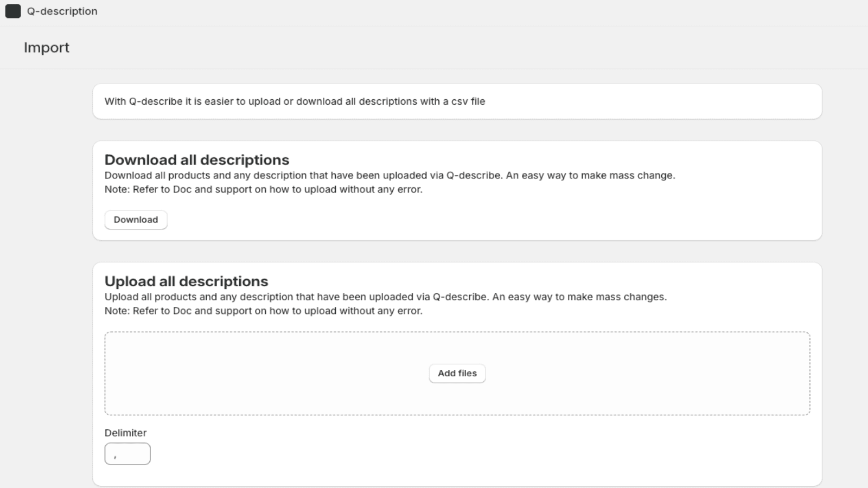Click the Download button

[136, 220]
